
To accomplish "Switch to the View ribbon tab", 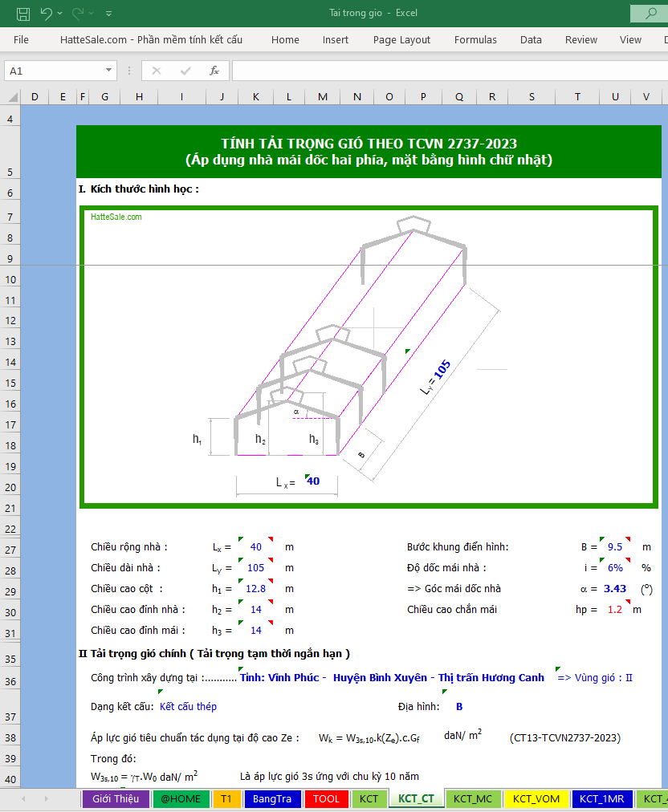I will [x=630, y=40].
